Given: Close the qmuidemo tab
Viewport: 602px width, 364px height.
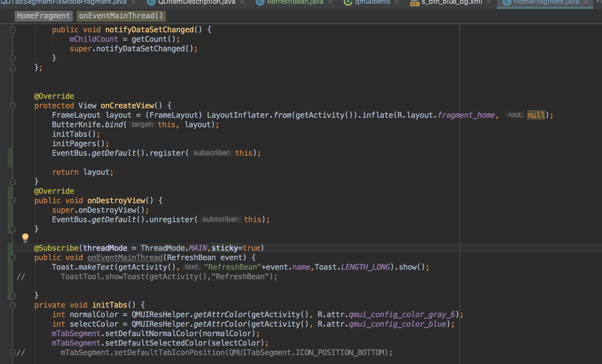Looking at the screenshot, I should click(x=397, y=2).
